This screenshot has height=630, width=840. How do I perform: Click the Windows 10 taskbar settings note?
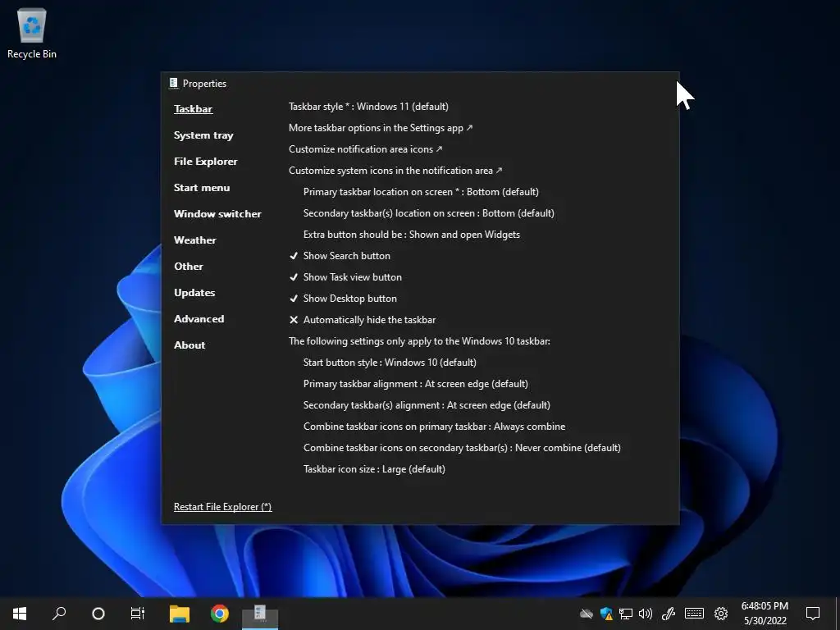tap(419, 341)
